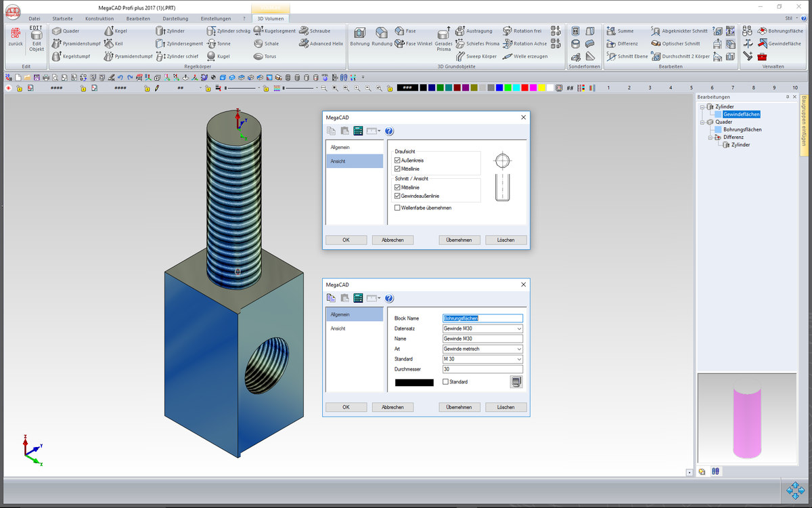Open the Bohrungsfläche tool in Verwalten
812x508 pixels.
coord(780,31)
